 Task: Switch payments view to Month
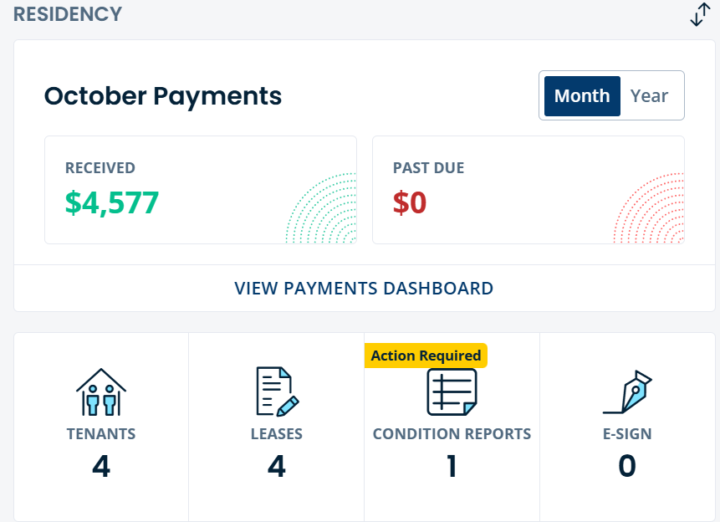click(582, 96)
